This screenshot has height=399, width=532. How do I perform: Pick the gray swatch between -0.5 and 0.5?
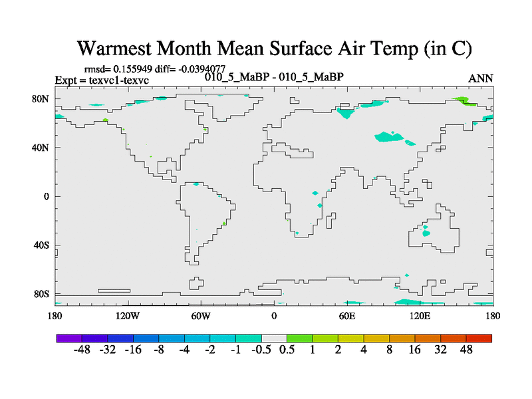coord(274,338)
